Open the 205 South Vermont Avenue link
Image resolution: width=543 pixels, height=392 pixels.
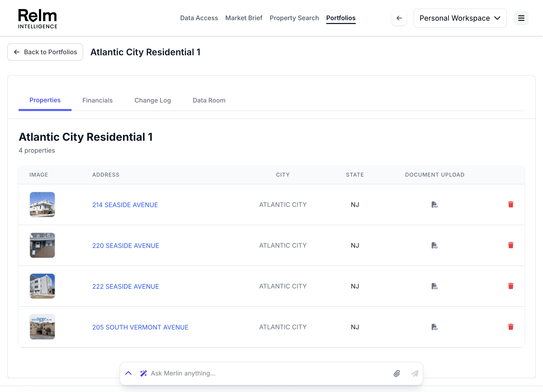[140, 327]
